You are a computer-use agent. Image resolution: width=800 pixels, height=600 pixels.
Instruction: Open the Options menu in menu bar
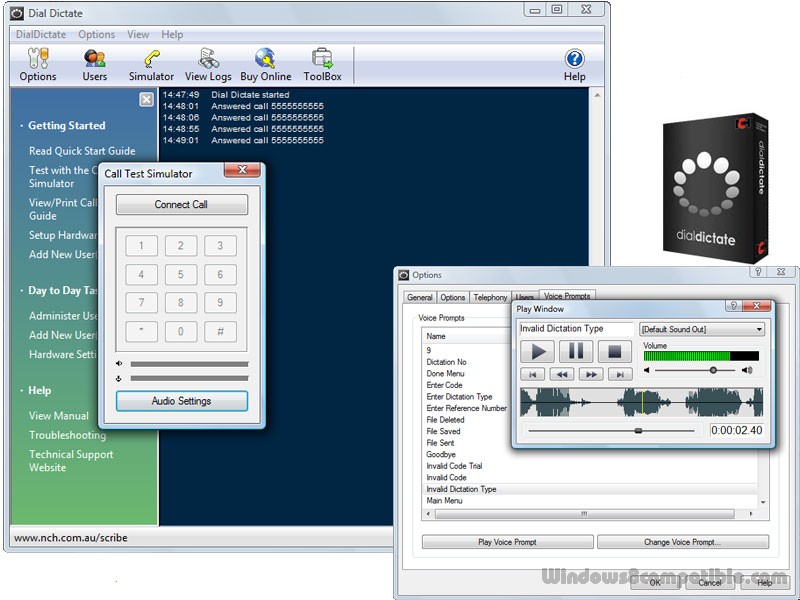(96, 34)
